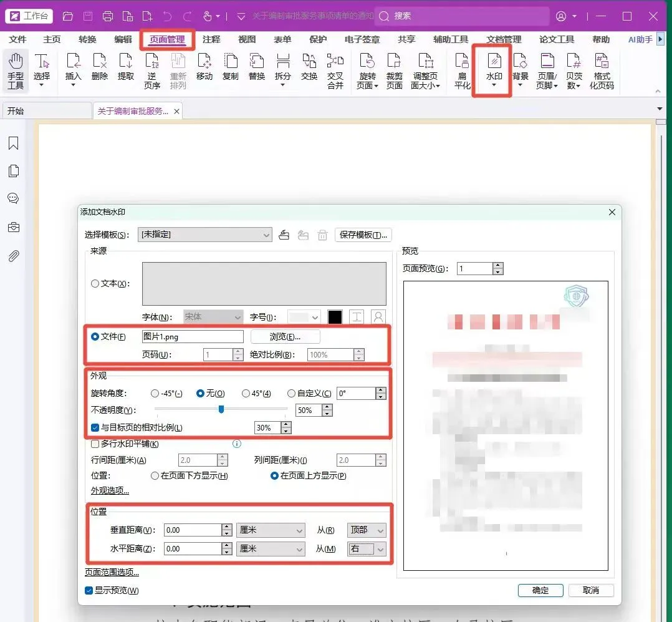Screen dimensions: 672x622
Task: Select display above the page (在页面上方显示)
Action: click(274, 476)
